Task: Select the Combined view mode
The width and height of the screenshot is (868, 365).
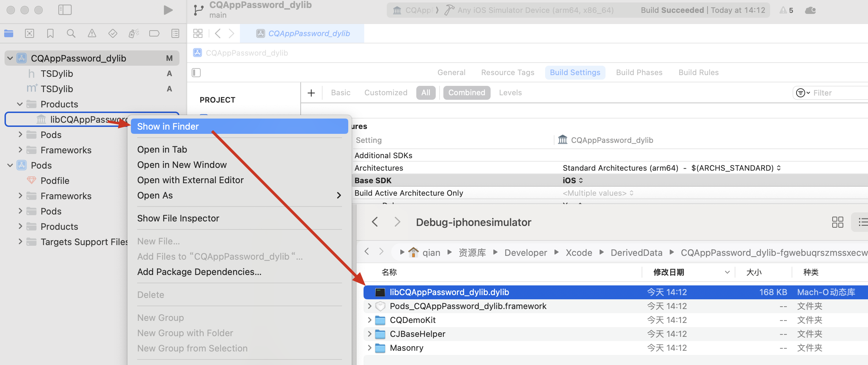Action: [x=467, y=93]
